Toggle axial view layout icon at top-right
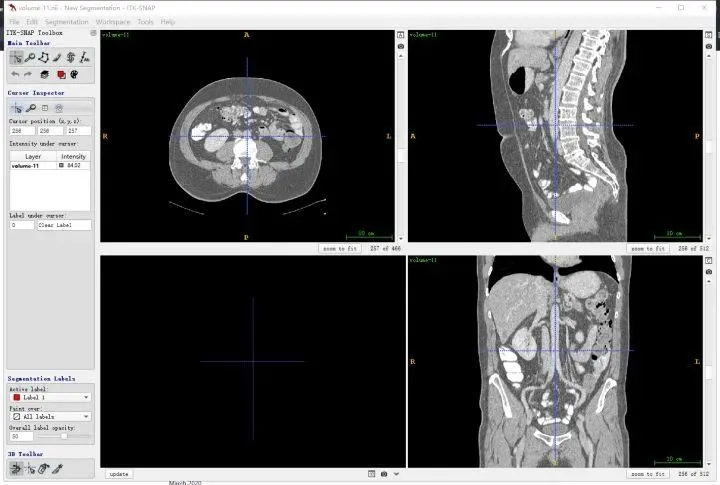720x485 pixels. click(400, 35)
